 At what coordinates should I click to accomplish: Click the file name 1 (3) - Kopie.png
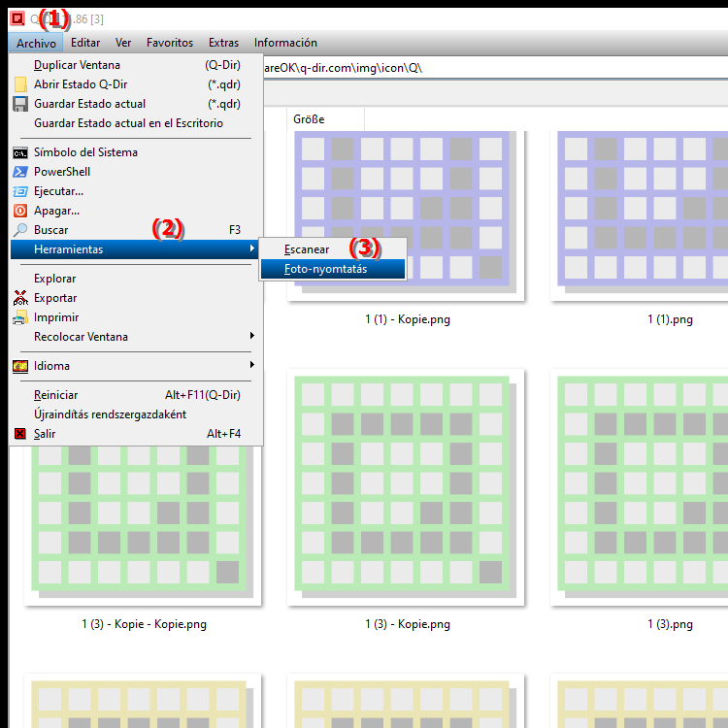pos(408,624)
